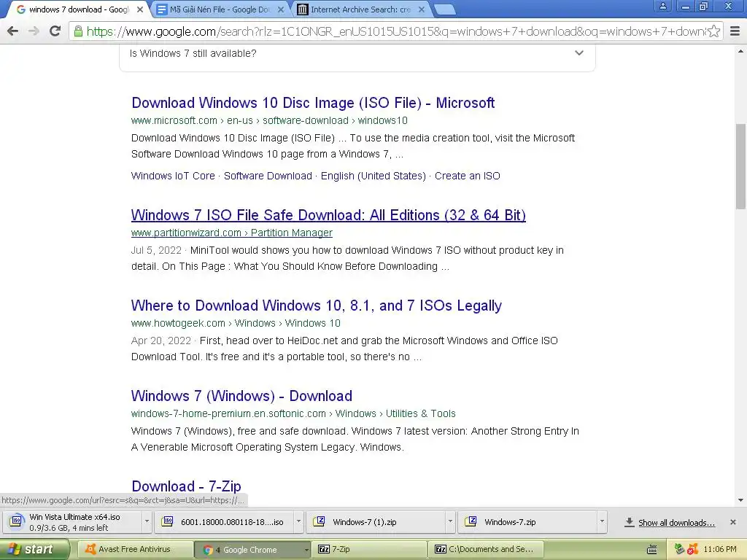Open Download Windows 10 Disc Image Microsoft result
The height and width of the screenshot is (560, 747).
(x=313, y=103)
